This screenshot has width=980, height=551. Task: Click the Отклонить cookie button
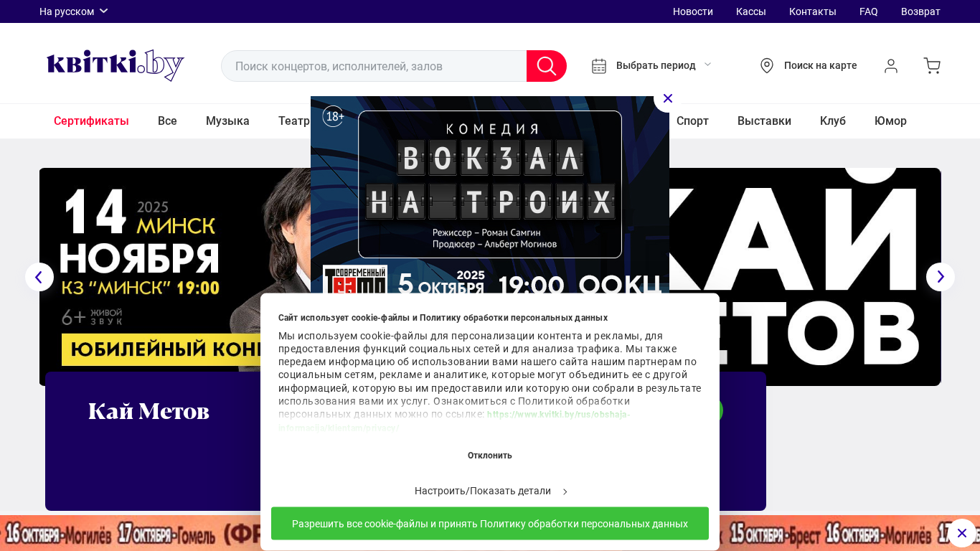(x=490, y=456)
